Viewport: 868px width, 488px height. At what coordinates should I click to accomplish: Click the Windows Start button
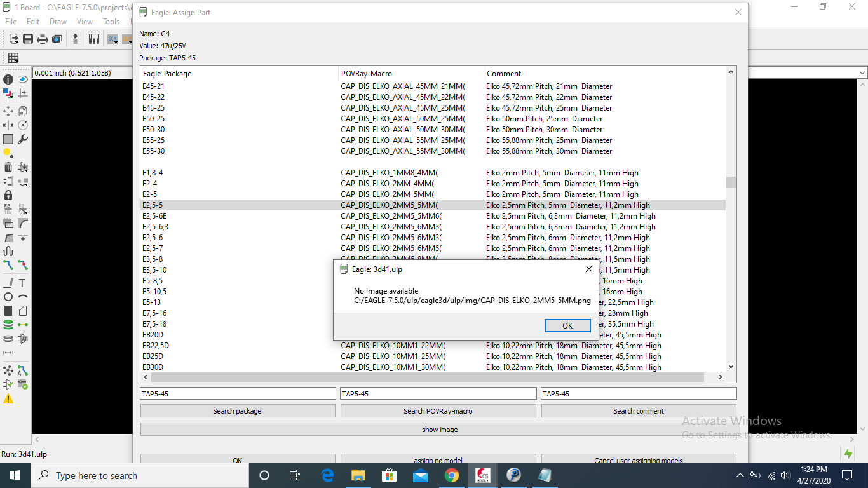point(15,475)
